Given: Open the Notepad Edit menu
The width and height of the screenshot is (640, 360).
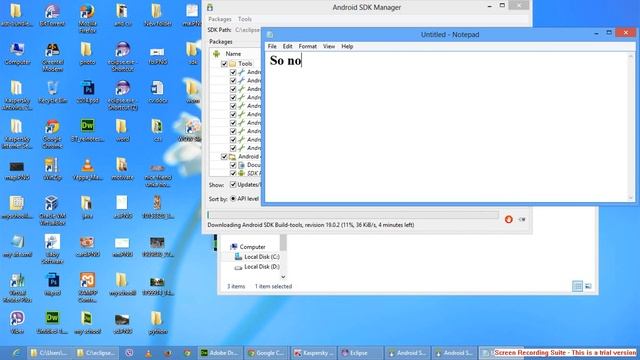Looking at the screenshot, I should 287,47.
